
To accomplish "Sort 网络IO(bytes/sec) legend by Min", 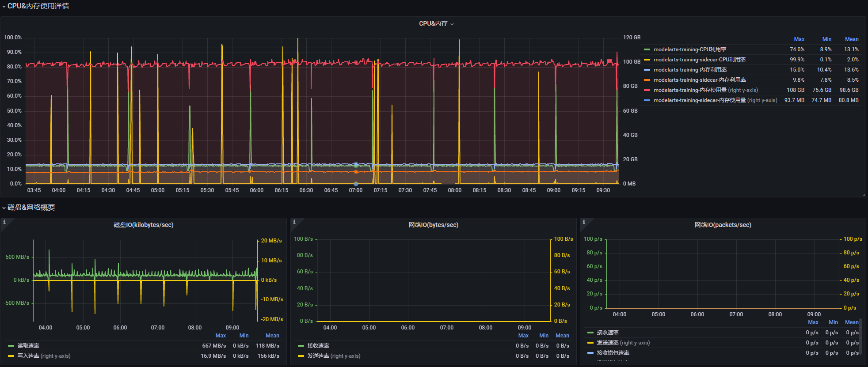I will [x=544, y=336].
